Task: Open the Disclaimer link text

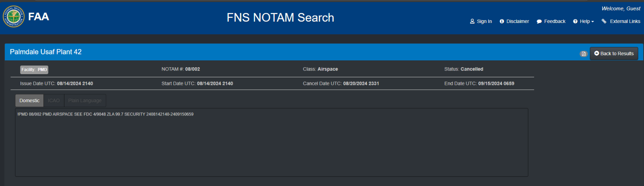Action: 518,21
